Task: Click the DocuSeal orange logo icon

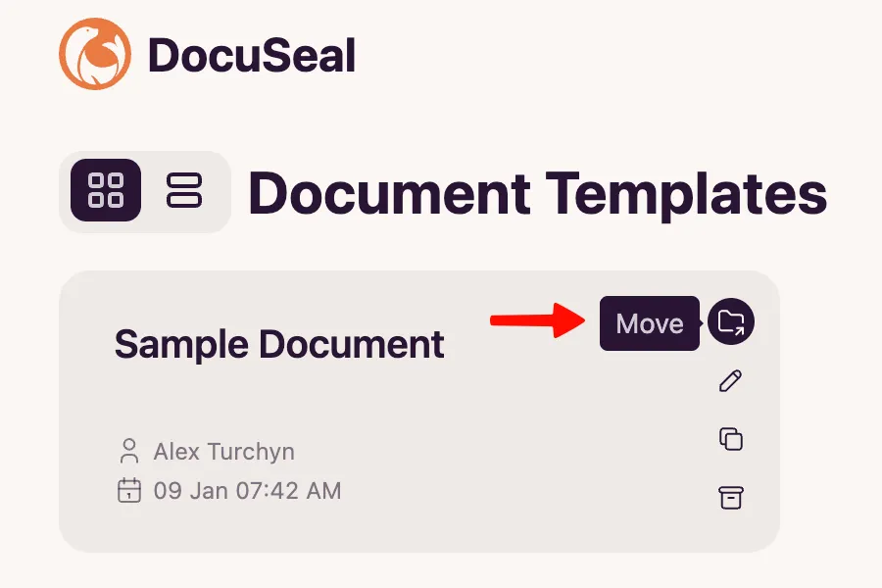Action: tap(95, 55)
